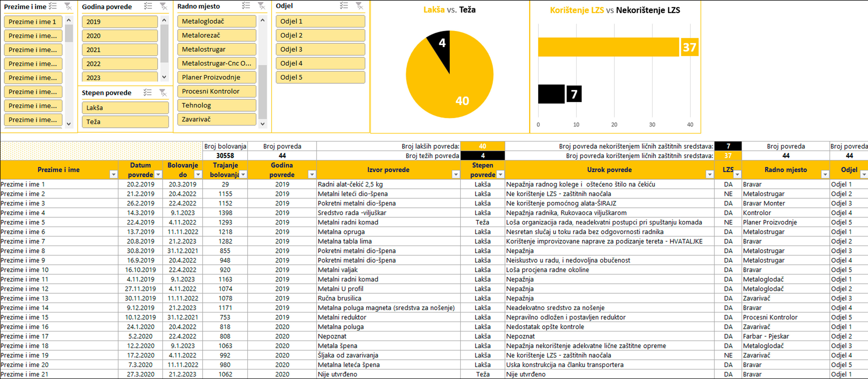
Task: Select cell 'Prezime i ime 21'
Action: 59,374
